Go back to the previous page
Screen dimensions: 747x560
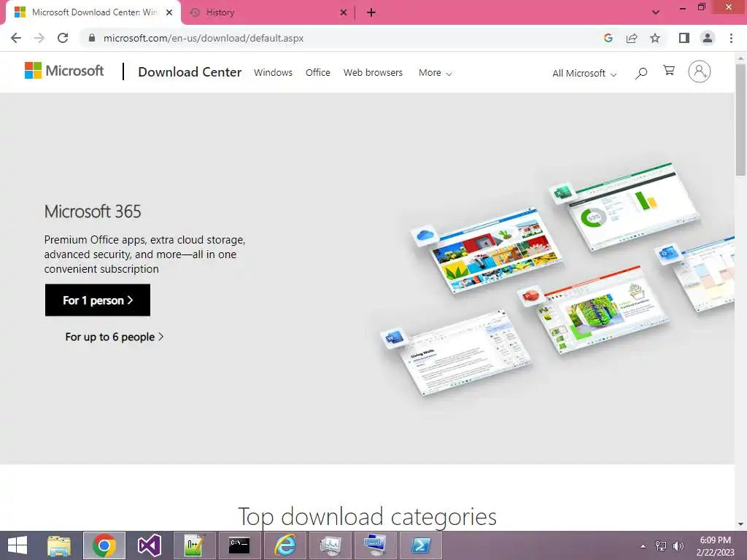pos(16,38)
